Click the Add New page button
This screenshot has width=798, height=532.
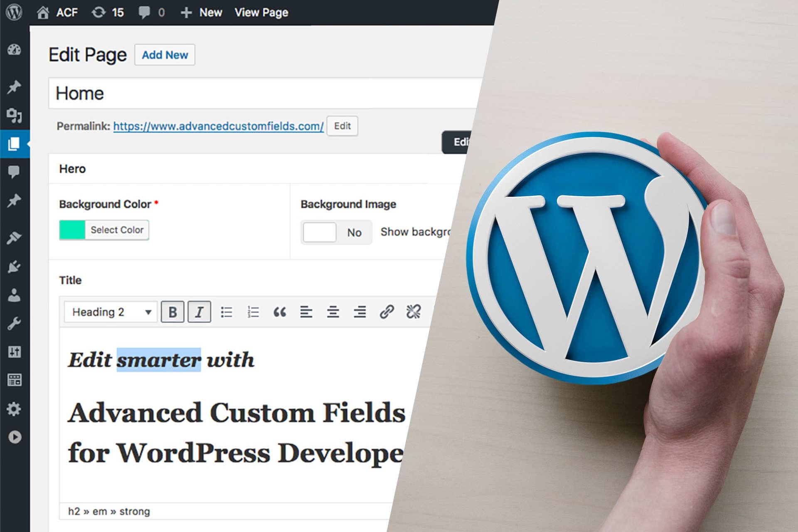pyautogui.click(x=165, y=54)
